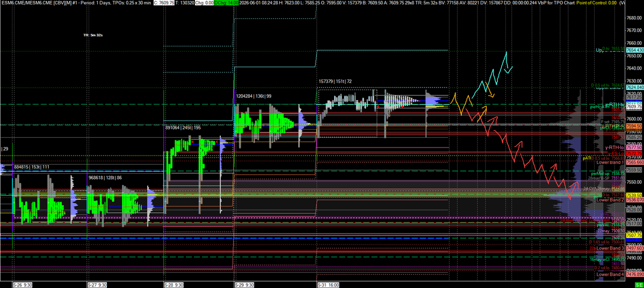This screenshot has width=644, height=288.
Task: Click the 'Lower Band 1' line label
Action: (610, 163)
